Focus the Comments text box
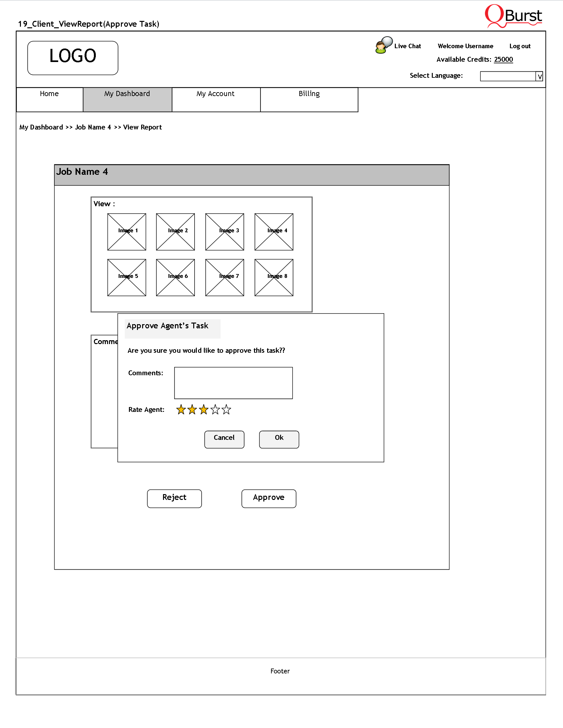The image size is (563, 728). (x=233, y=383)
